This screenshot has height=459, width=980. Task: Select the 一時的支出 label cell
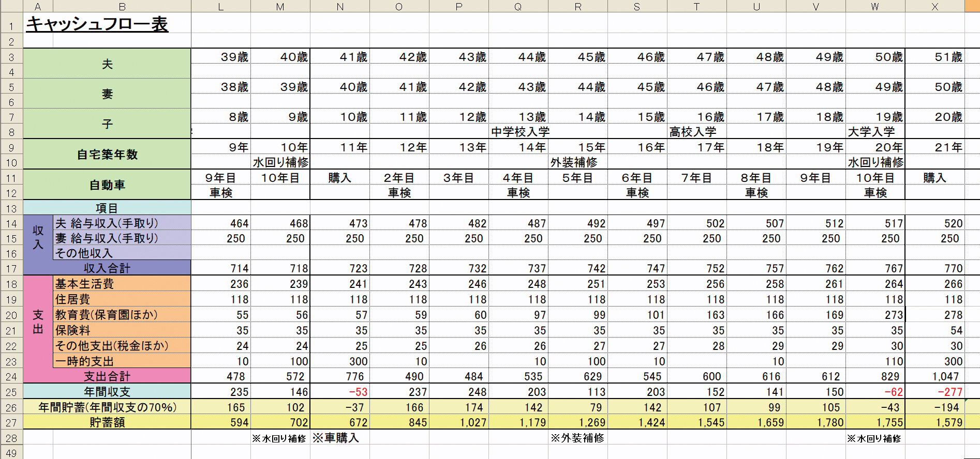tap(122, 361)
